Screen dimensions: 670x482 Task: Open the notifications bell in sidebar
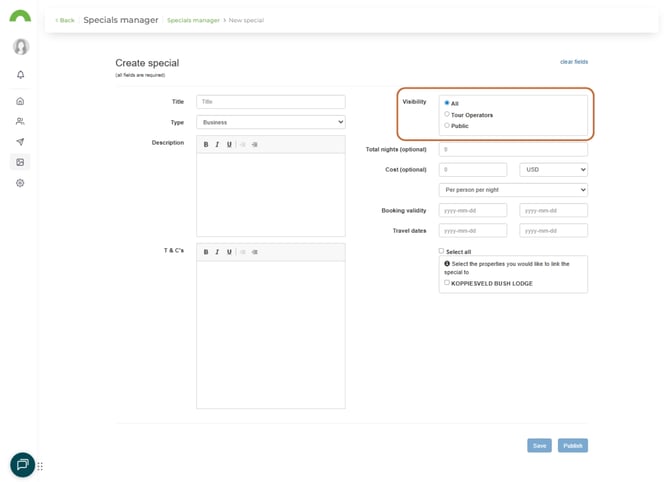[x=20, y=75]
